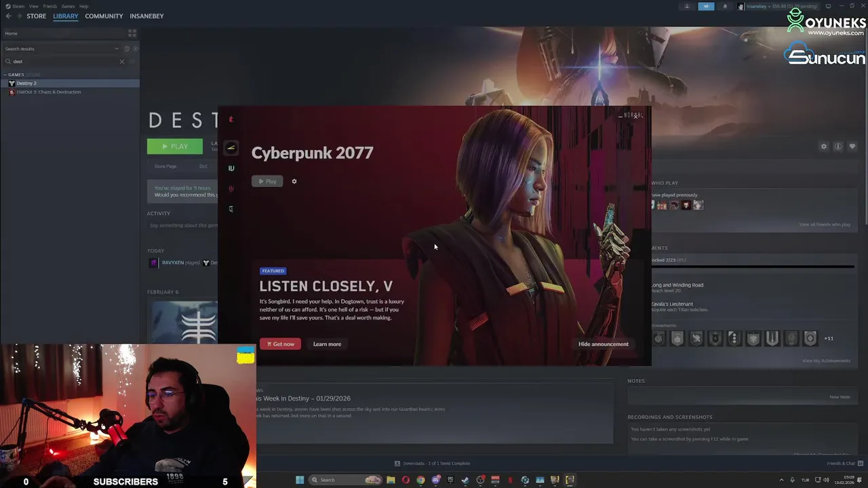Viewport: 868px width, 488px height.
Task: Open the Long and Winding Road achievement
Action: (x=677, y=285)
